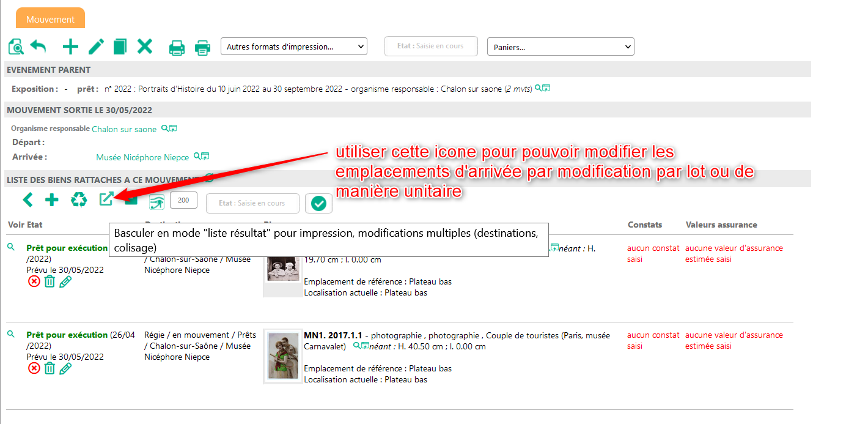The height and width of the screenshot is (424, 868).
Task: Click the Eye of Horus icon
Action: pyautogui.click(x=157, y=203)
